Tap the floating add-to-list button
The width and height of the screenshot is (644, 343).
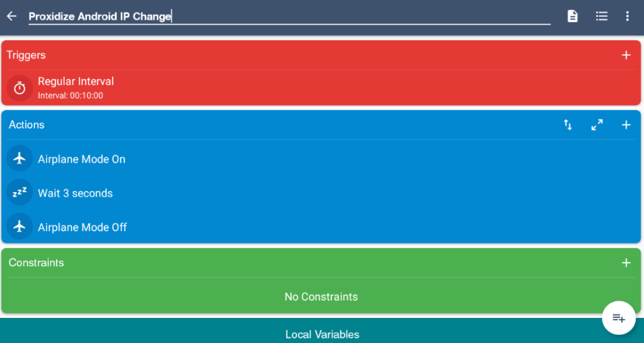(619, 318)
